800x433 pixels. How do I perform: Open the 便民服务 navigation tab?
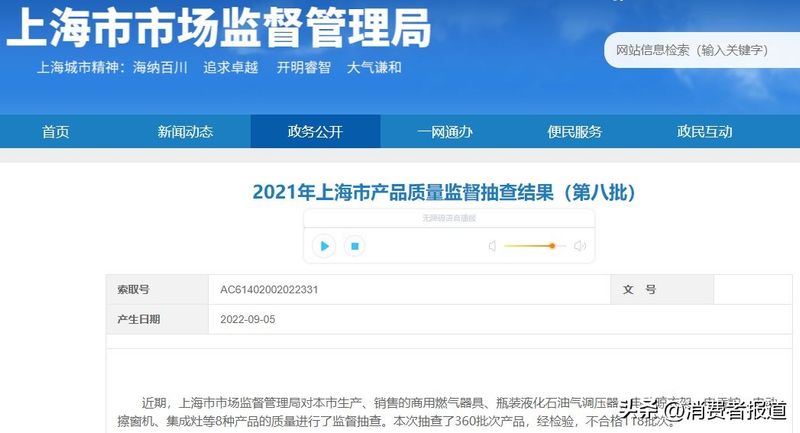click(x=574, y=132)
